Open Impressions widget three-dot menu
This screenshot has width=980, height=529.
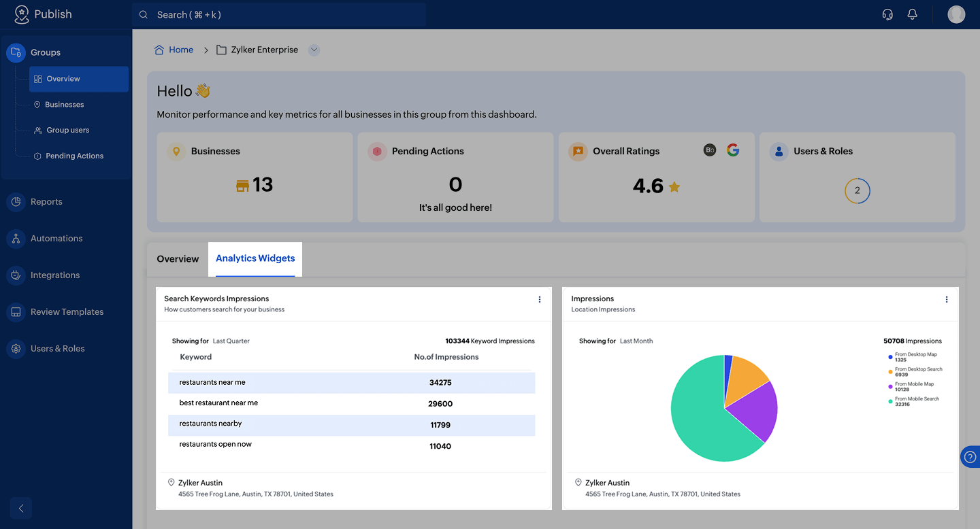pyautogui.click(x=947, y=299)
